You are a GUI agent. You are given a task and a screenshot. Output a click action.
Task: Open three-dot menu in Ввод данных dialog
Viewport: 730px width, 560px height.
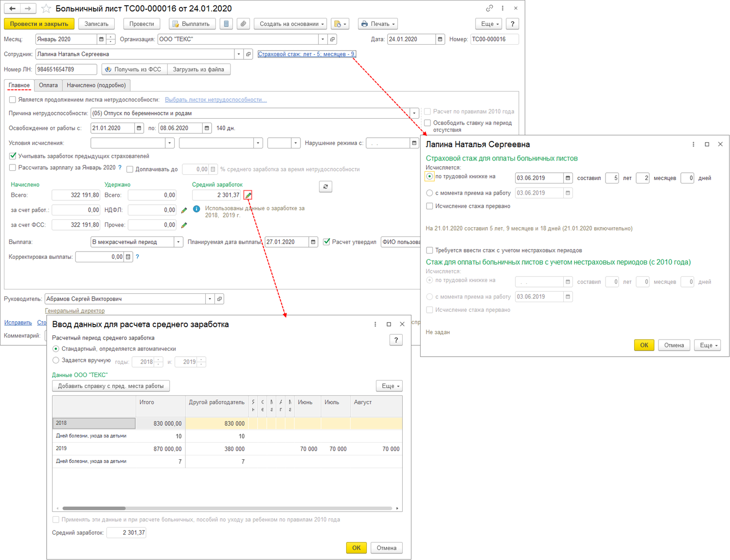pos(375,325)
